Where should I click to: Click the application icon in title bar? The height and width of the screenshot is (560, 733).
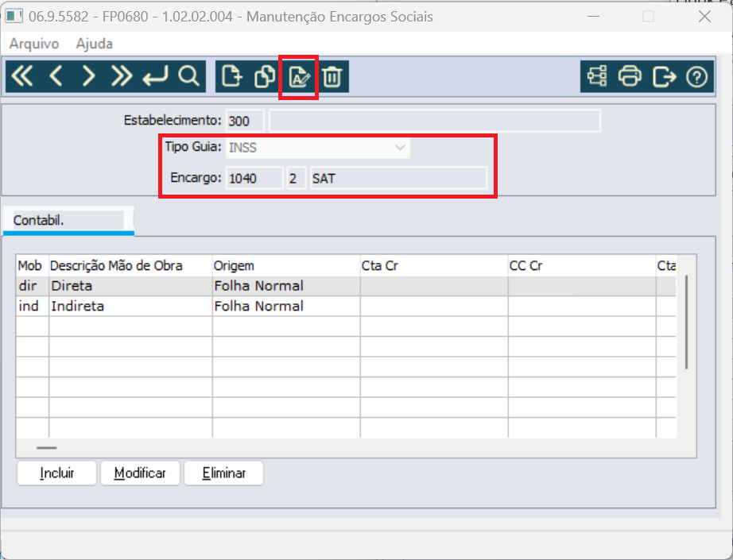coord(14,17)
